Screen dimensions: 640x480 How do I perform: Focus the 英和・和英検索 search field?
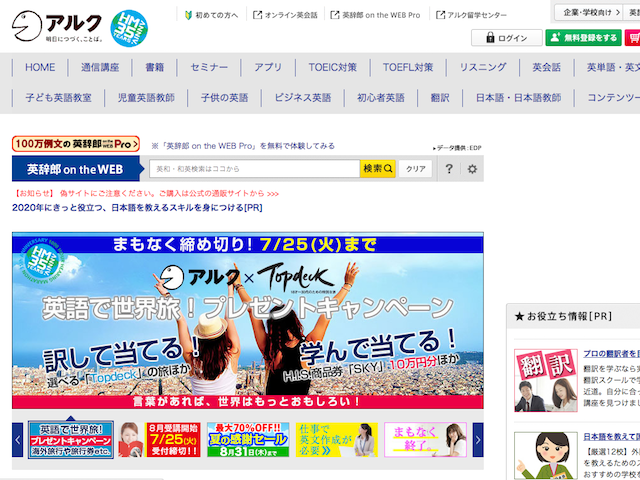254,169
